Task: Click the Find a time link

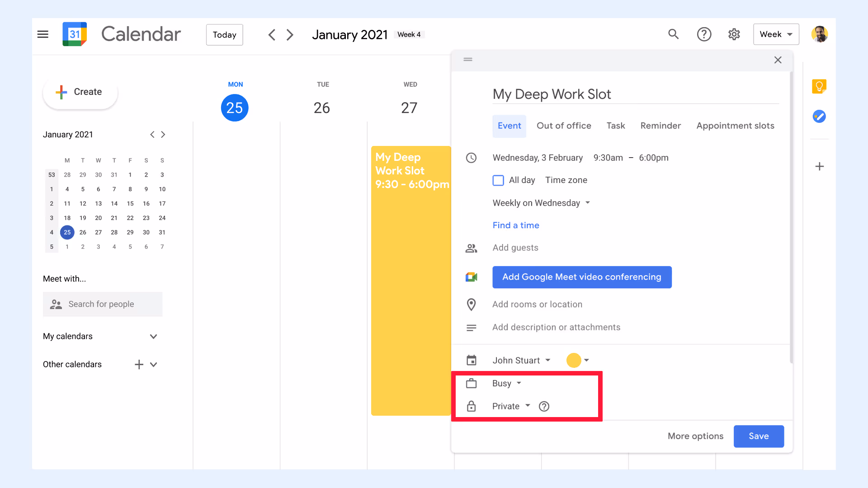Action: (516, 225)
